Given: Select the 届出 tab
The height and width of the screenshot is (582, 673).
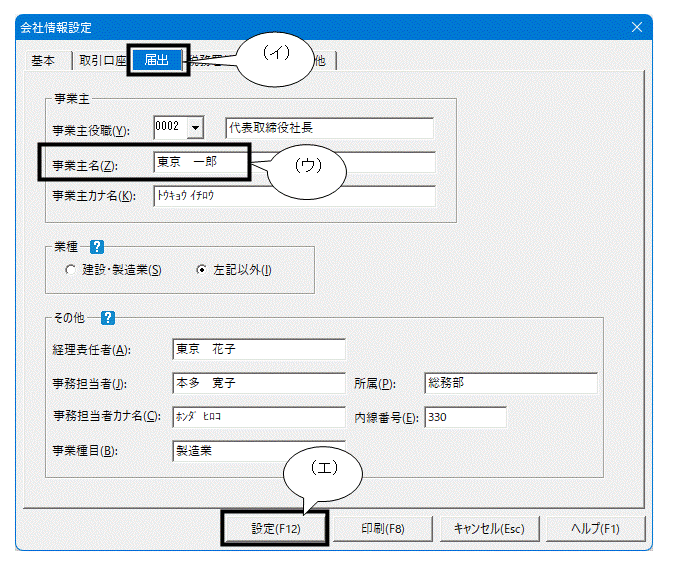Looking at the screenshot, I should click(x=157, y=60).
